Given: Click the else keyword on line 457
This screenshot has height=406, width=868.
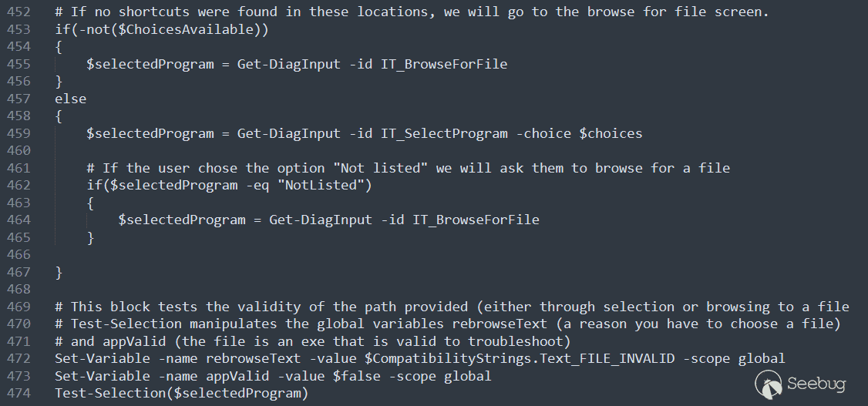Looking at the screenshot, I should [x=70, y=99].
